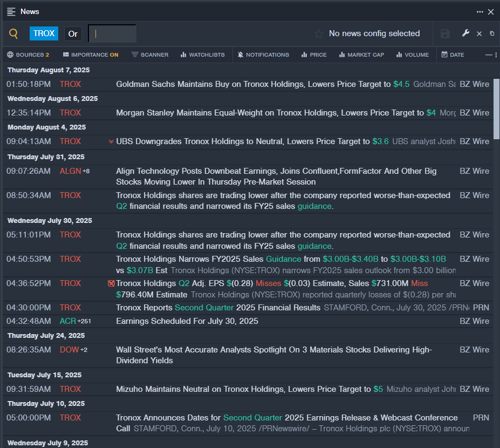The height and width of the screenshot is (448, 500).
Task: Click the downgrade arrow icon on UBS row
Action: [111, 141]
